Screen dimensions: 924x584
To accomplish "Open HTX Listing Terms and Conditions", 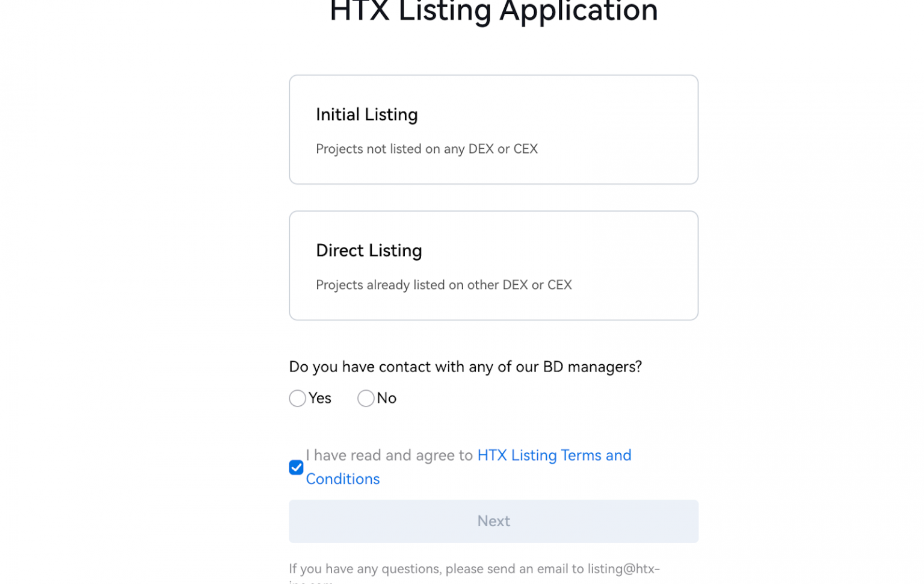I will 553,455.
